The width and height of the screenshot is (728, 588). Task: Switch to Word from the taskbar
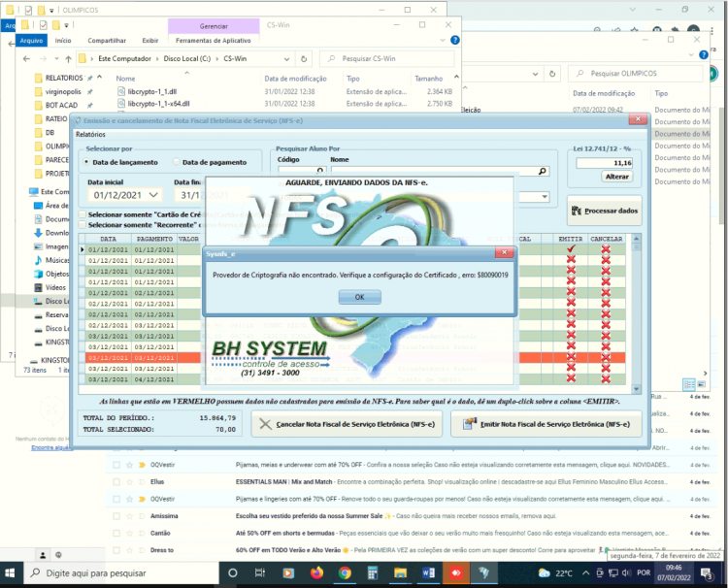click(428, 573)
